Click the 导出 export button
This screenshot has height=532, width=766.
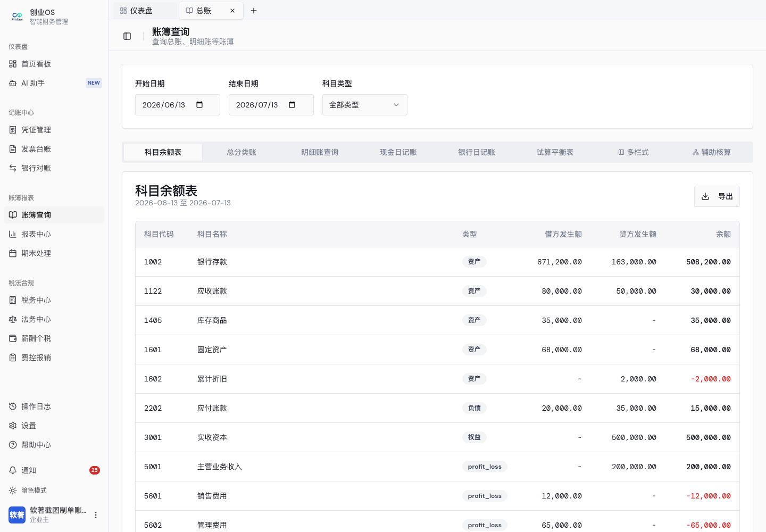coord(717,196)
